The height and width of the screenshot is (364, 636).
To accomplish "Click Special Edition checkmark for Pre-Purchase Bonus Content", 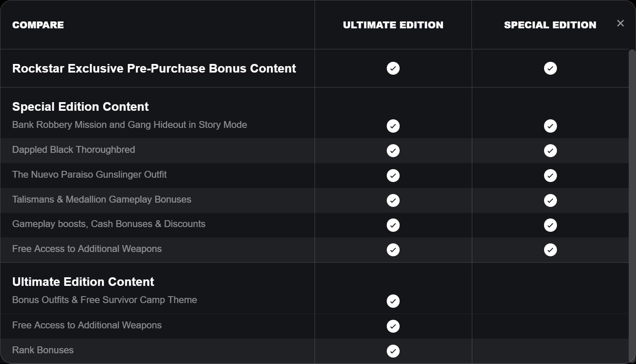I will point(550,68).
